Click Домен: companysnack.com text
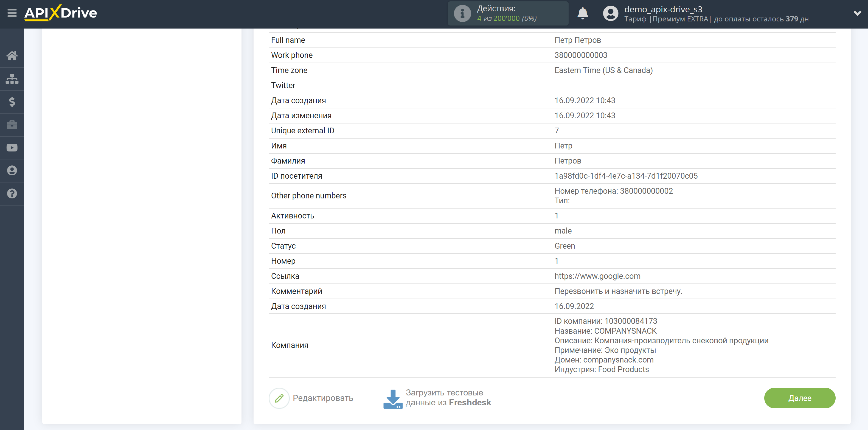 click(x=604, y=360)
